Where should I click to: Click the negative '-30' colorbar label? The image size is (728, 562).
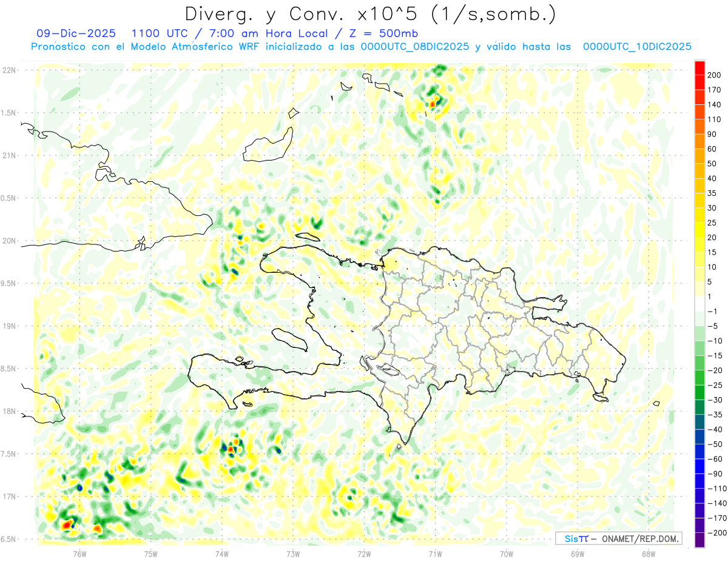pos(714,400)
